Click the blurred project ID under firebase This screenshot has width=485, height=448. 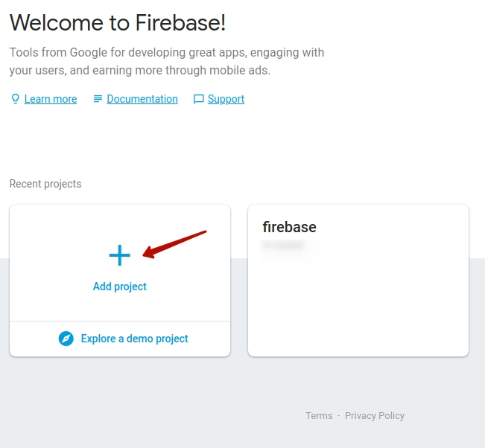coord(284,245)
